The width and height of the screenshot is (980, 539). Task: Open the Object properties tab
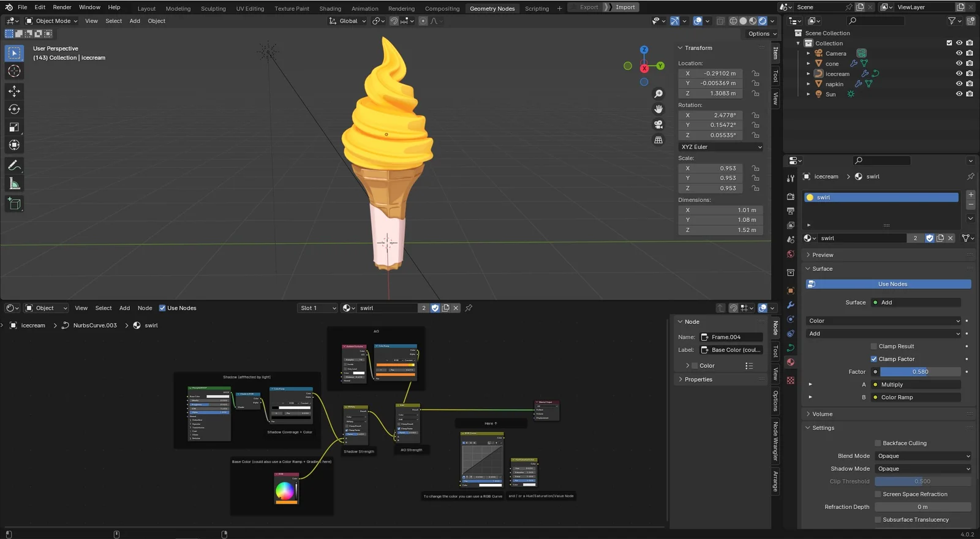tap(791, 290)
